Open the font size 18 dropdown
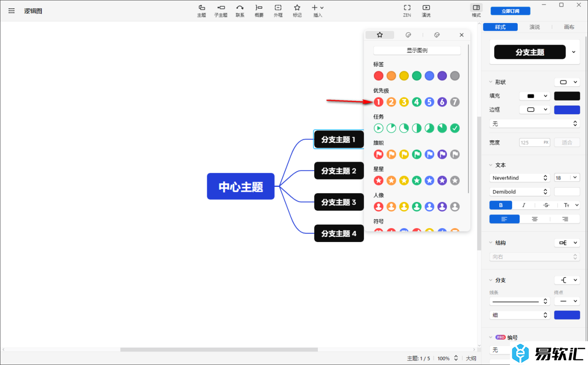Viewport: 588px width, 365px height. 567,178
